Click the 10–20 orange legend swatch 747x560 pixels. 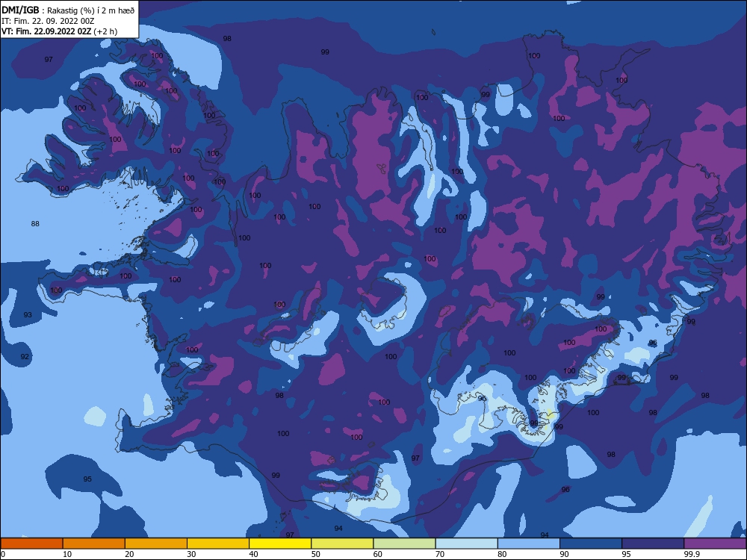(x=94, y=544)
